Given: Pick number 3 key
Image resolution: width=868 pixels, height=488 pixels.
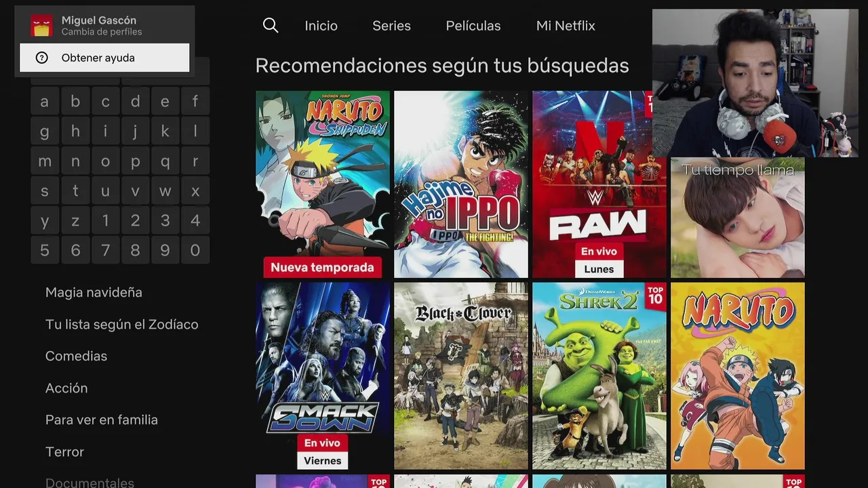Looking at the screenshot, I should [x=165, y=221].
